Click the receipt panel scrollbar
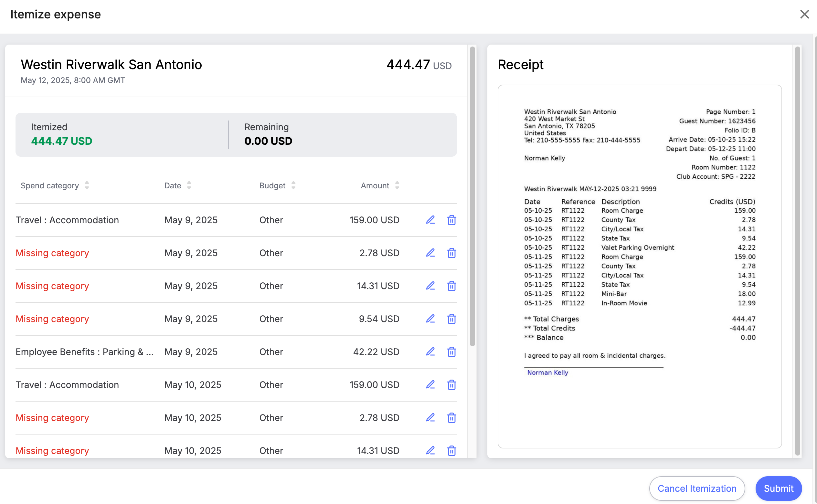 (x=797, y=251)
